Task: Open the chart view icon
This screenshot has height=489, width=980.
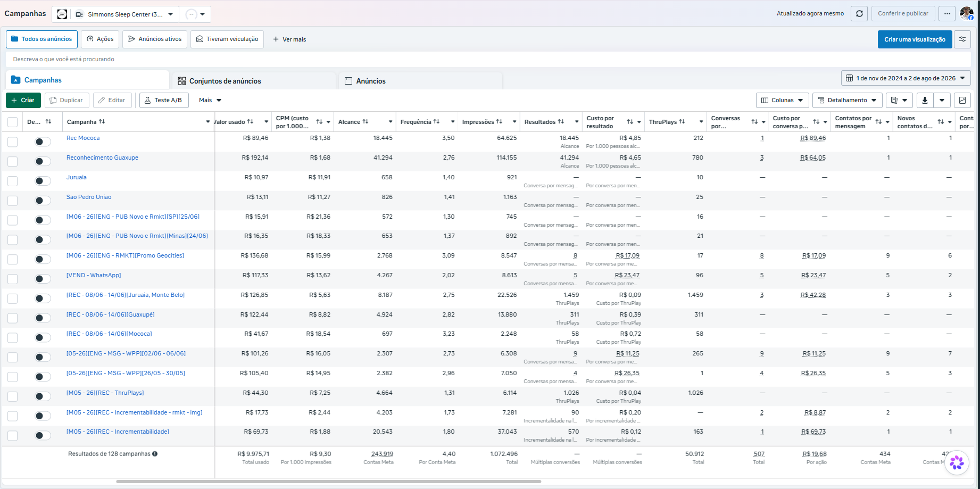Action: tap(962, 100)
